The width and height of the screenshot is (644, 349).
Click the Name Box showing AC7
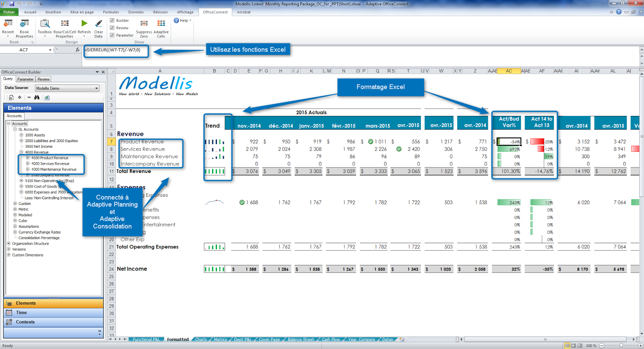coord(24,50)
